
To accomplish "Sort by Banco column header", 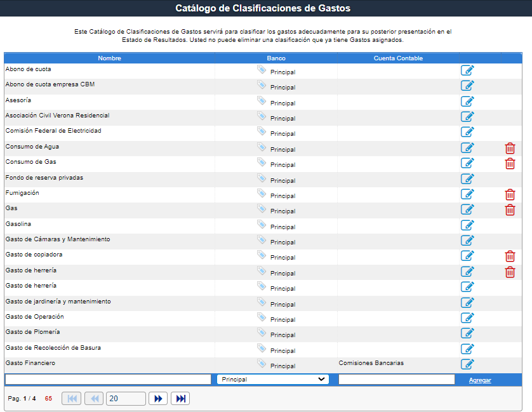I will (276, 58).
